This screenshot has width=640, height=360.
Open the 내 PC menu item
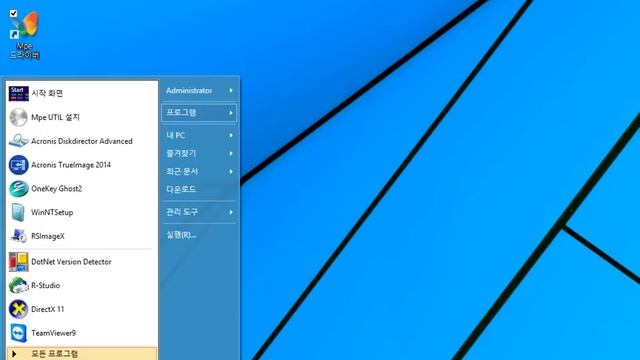pos(199,136)
